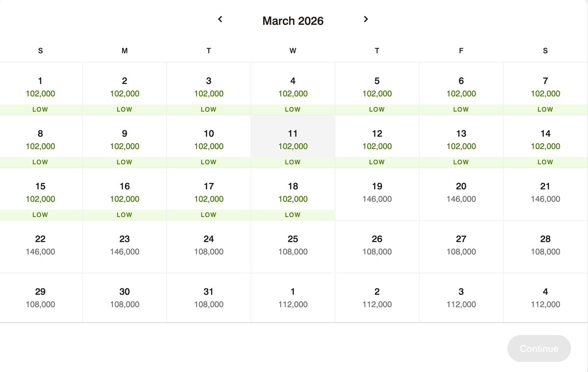The height and width of the screenshot is (372, 588).
Task: Choose March 23 date cell
Action: pyautogui.click(x=124, y=246)
